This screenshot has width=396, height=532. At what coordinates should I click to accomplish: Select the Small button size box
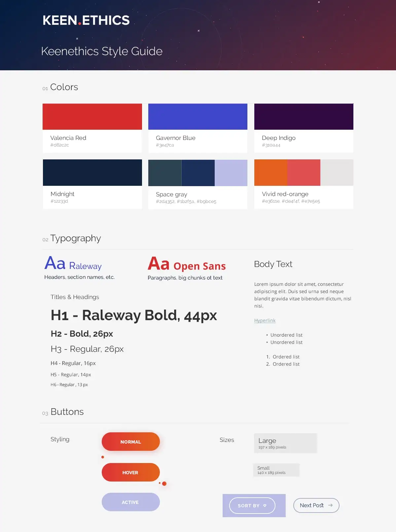tap(276, 470)
